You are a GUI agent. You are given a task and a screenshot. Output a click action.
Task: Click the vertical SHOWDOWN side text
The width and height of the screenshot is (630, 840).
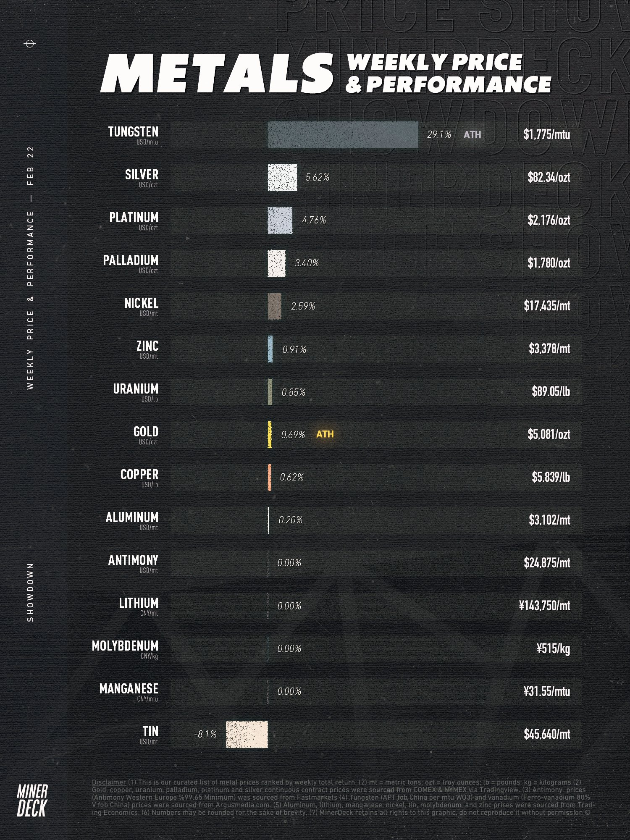point(30,592)
